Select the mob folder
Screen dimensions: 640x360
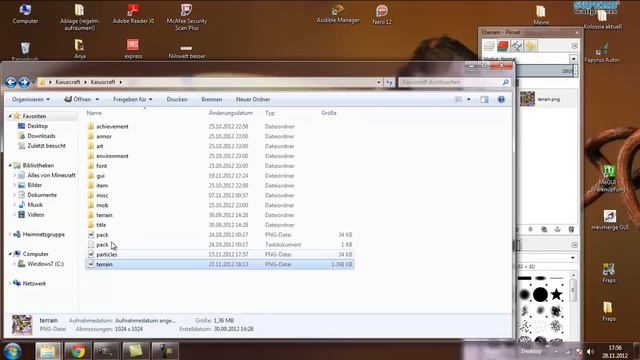(102, 205)
